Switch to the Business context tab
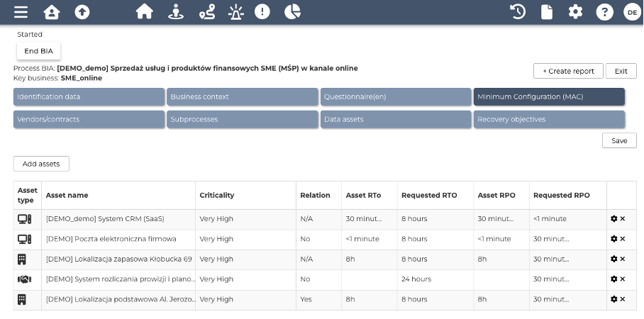 [x=242, y=96]
